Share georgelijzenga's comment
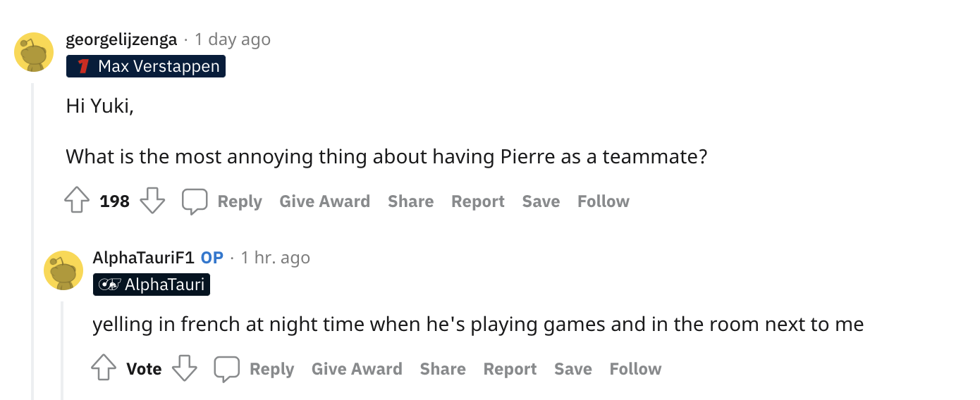Screen dimensions: 980x400 [410, 201]
